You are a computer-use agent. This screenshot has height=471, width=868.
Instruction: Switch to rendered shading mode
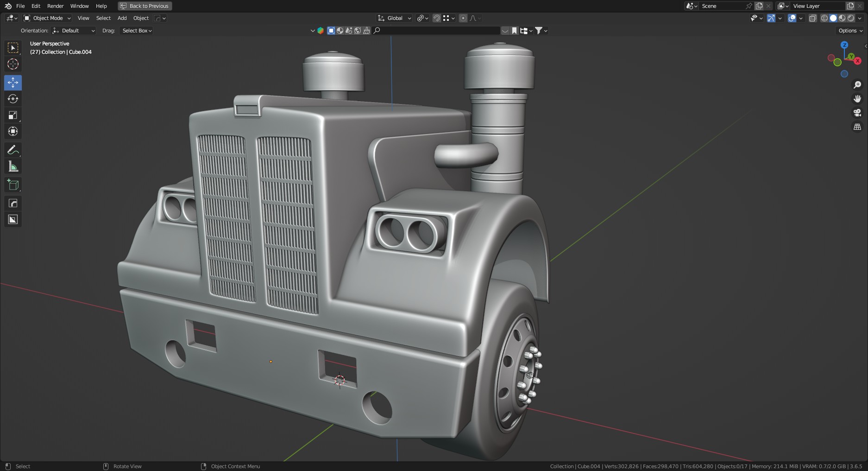click(851, 18)
